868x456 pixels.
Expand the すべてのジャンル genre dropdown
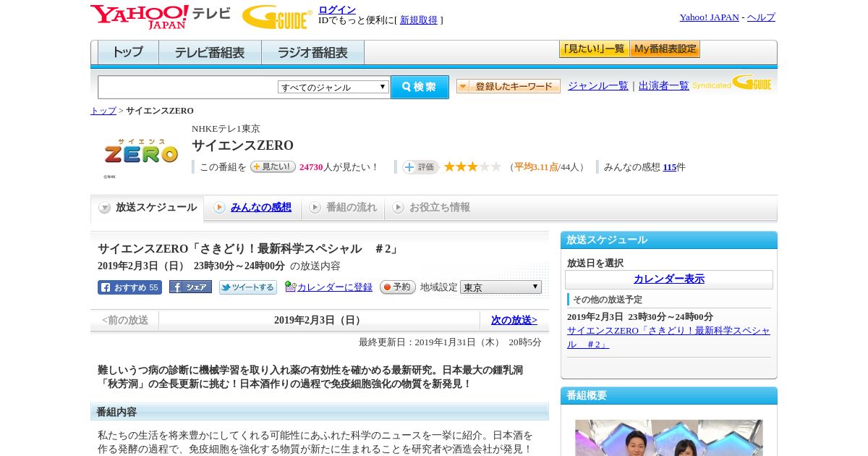point(333,87)
